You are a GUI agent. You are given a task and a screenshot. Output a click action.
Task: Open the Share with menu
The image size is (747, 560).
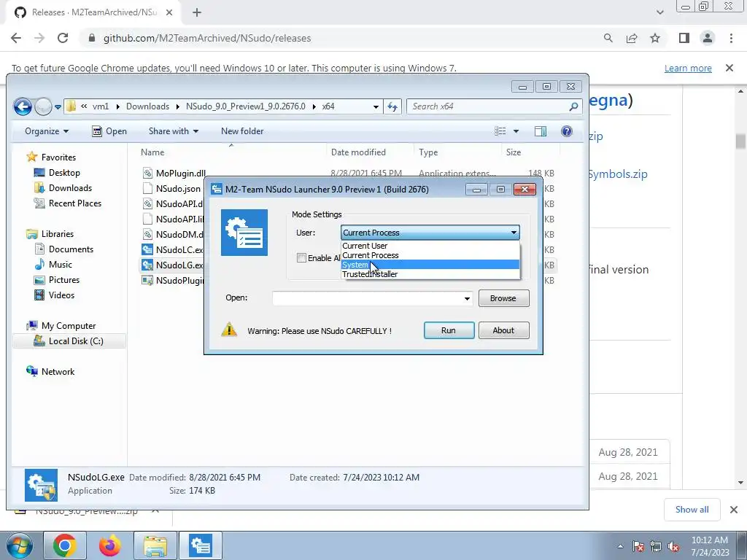click(x=174, y=131)
